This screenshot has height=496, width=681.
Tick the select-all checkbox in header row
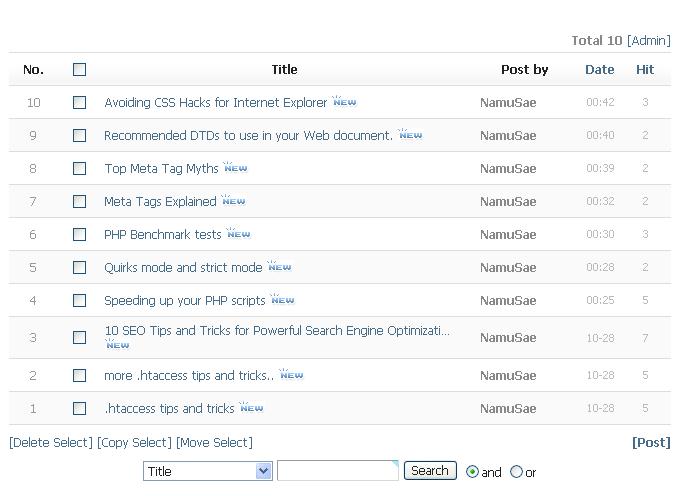point(80,69)
